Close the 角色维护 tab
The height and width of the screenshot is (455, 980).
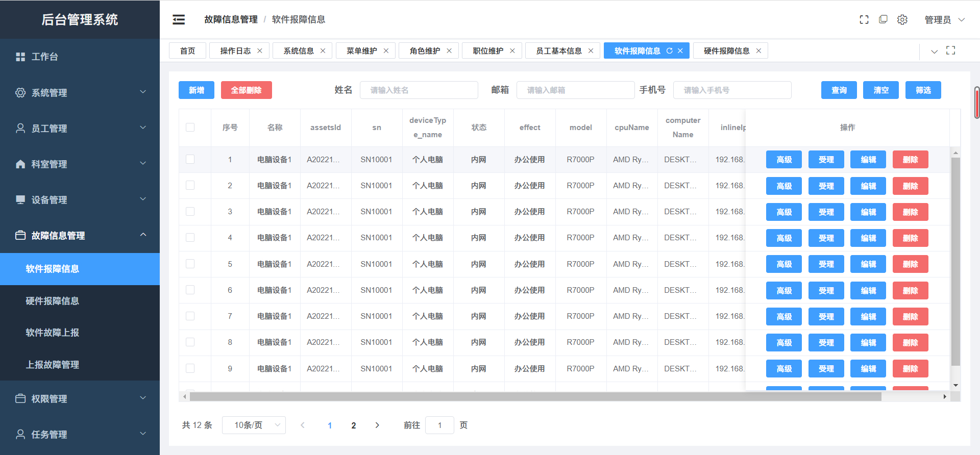point(449,50)
